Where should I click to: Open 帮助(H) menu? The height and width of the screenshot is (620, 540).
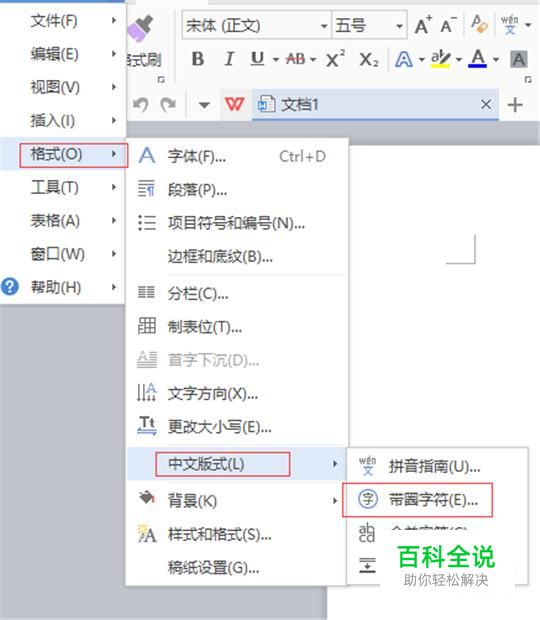[x=63, y=287]
